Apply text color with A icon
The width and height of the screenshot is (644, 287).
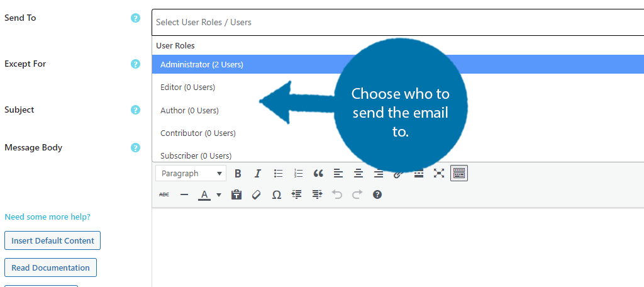coord(204,194)
